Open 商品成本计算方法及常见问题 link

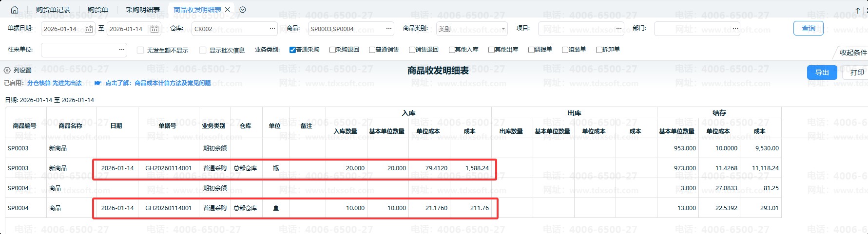point(173,83)
